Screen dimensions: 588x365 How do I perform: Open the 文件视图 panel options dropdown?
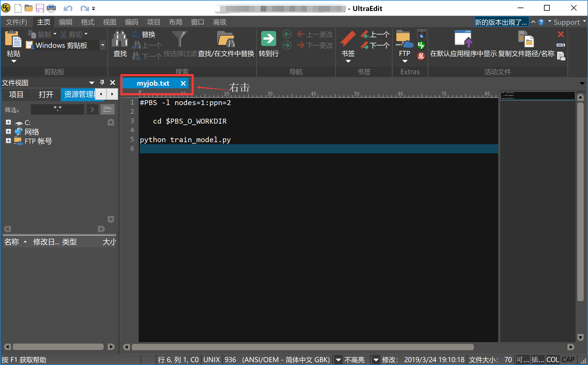pos(92,83)
